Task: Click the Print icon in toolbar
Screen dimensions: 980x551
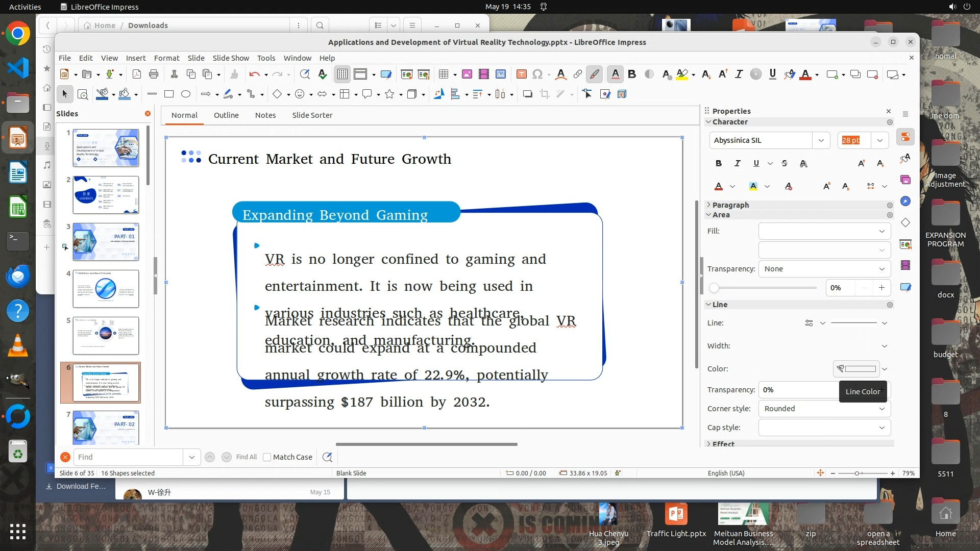Action: (x=154, y=74)
